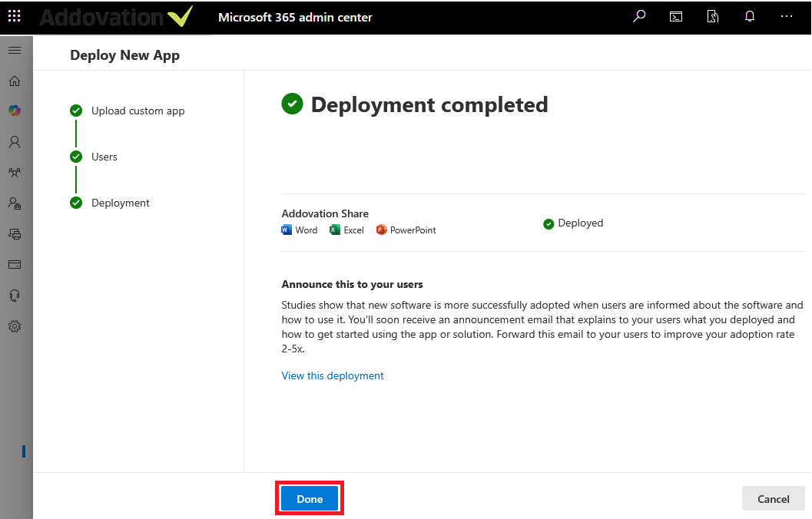The image size is (812, 519).
Task: Open Settings gear in sidebar
Action: pyautogui.click(x=15, y=326)
